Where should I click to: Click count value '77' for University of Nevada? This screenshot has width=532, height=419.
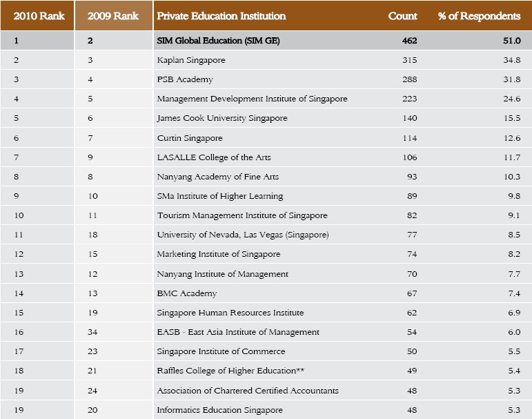point(412,235)
